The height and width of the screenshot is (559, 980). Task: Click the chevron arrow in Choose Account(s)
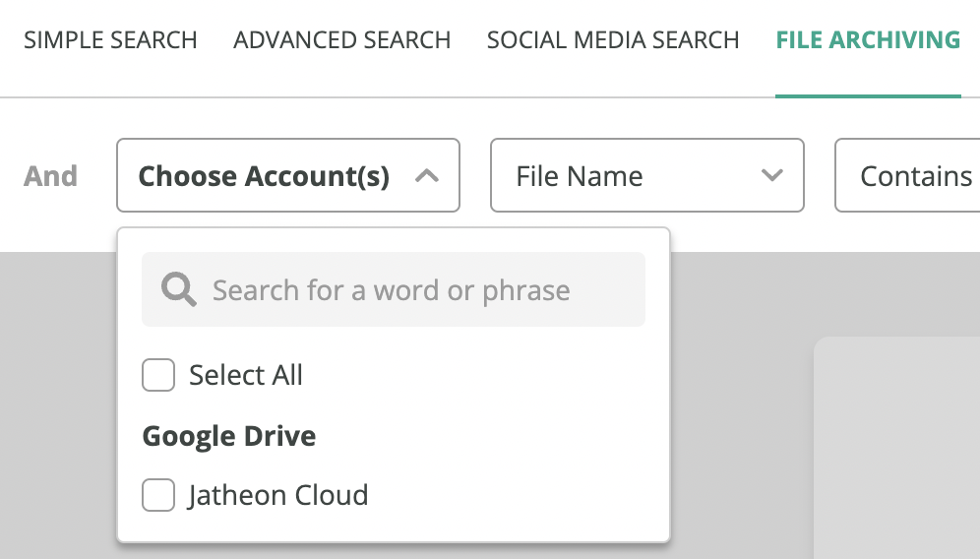click(427, 176)
